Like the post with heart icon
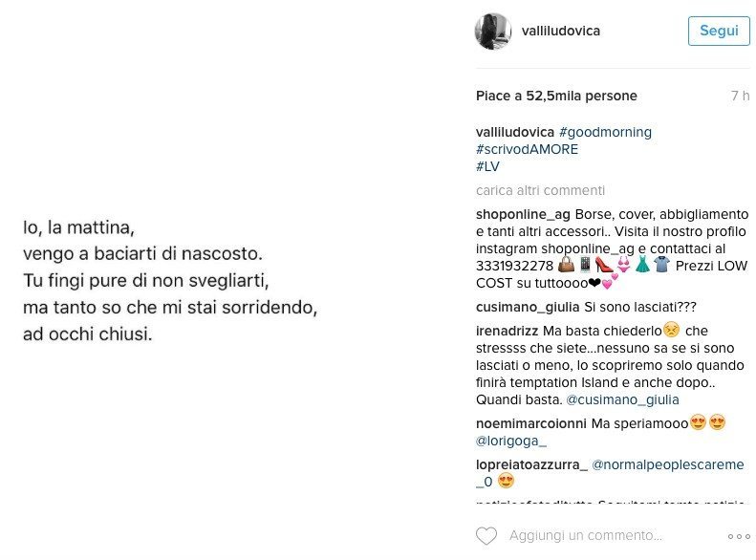 click(486, 536)
